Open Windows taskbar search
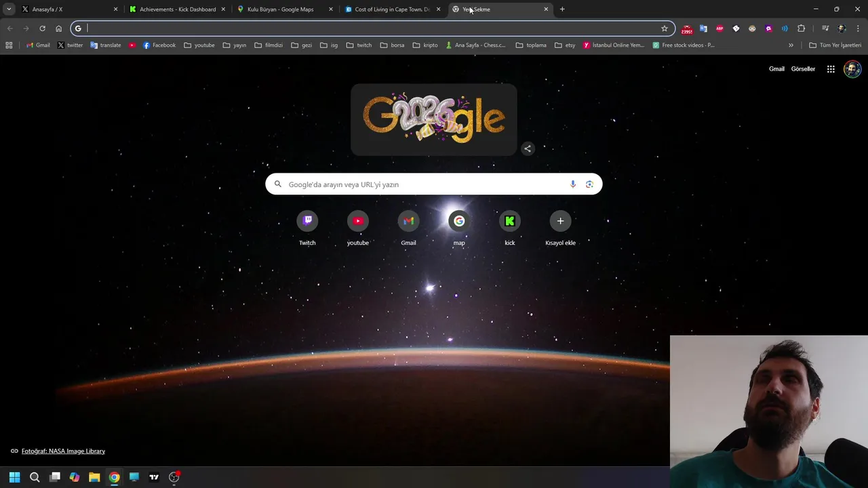 point(35,477)
